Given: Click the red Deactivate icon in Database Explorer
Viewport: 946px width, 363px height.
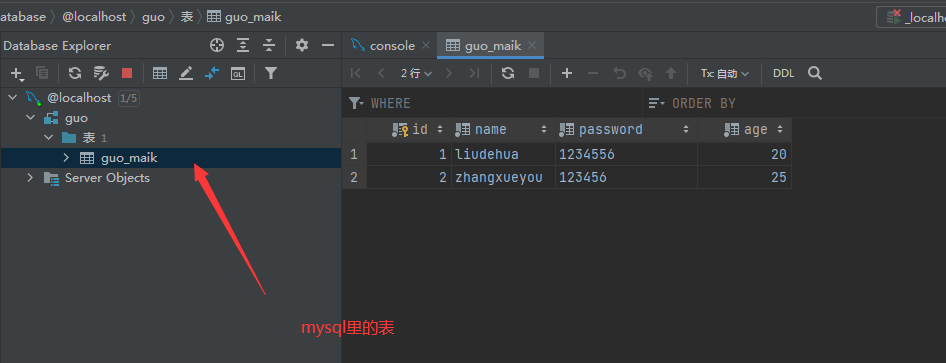Looking at the screenshot, I should [x=127, y=73].
